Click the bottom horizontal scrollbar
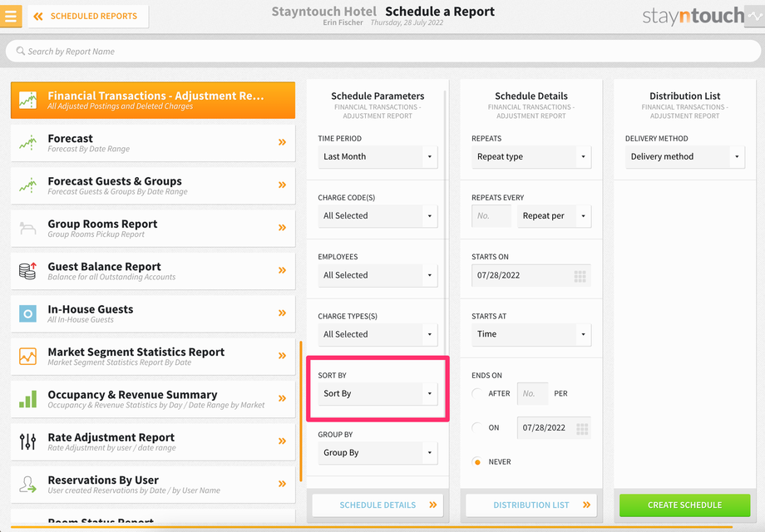 [x=372, y=527]
